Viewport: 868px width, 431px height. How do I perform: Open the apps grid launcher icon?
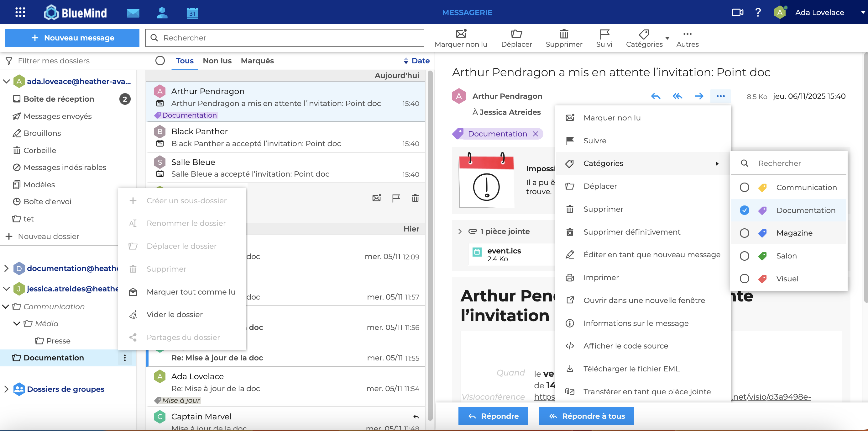click(20, 13)
